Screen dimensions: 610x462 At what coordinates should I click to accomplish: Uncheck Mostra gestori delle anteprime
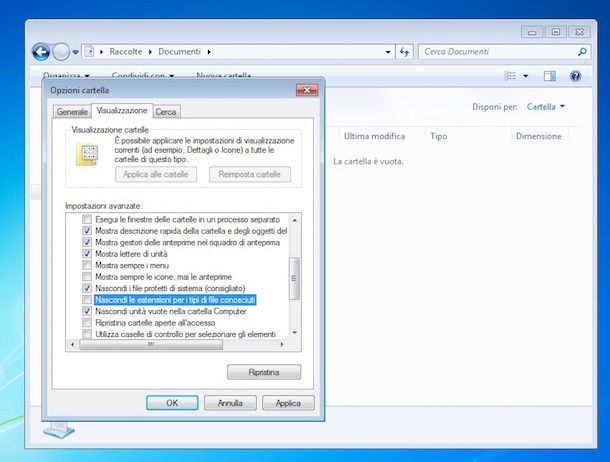coord(87,242)
